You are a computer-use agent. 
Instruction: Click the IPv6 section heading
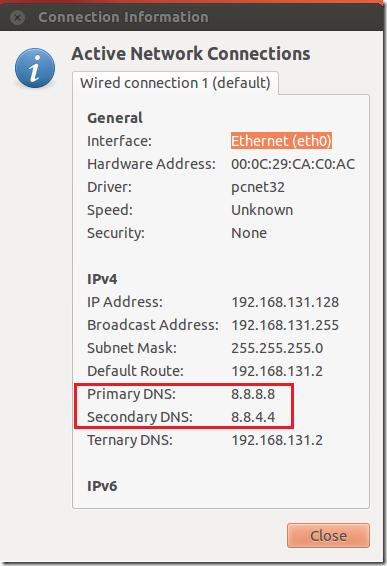coord(102,486)
